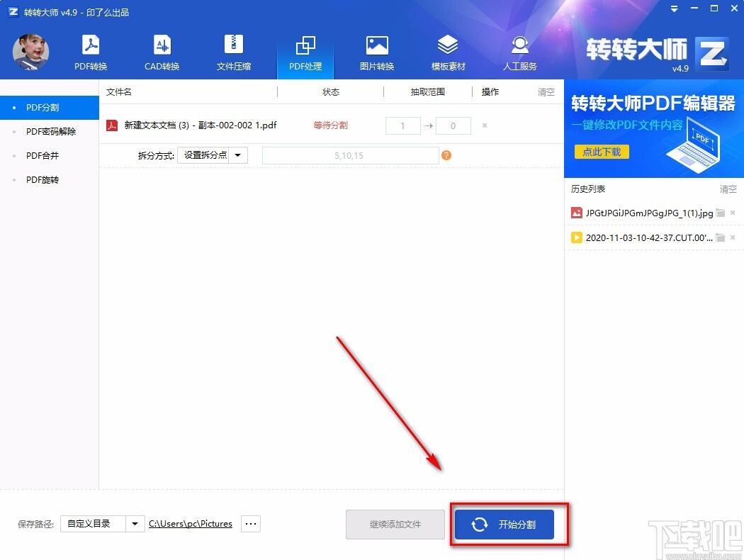Delete the JPG history item

(733, 213)
